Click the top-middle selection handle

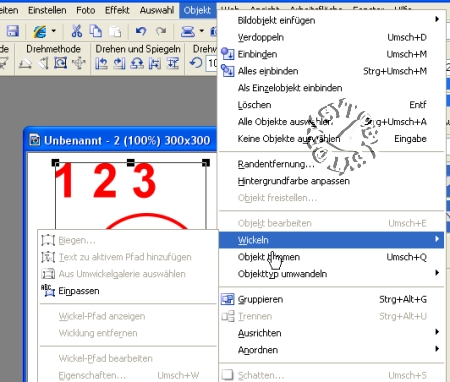(x=131, y=163)
